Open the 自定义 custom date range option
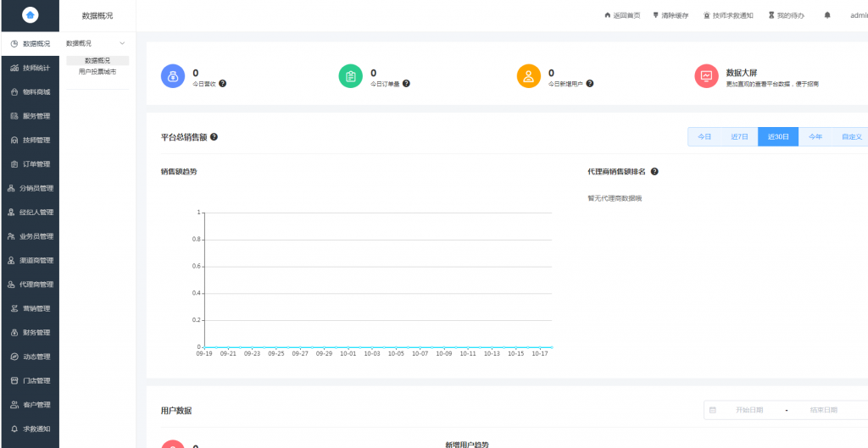Screen dimensions: 868x448 851,136
